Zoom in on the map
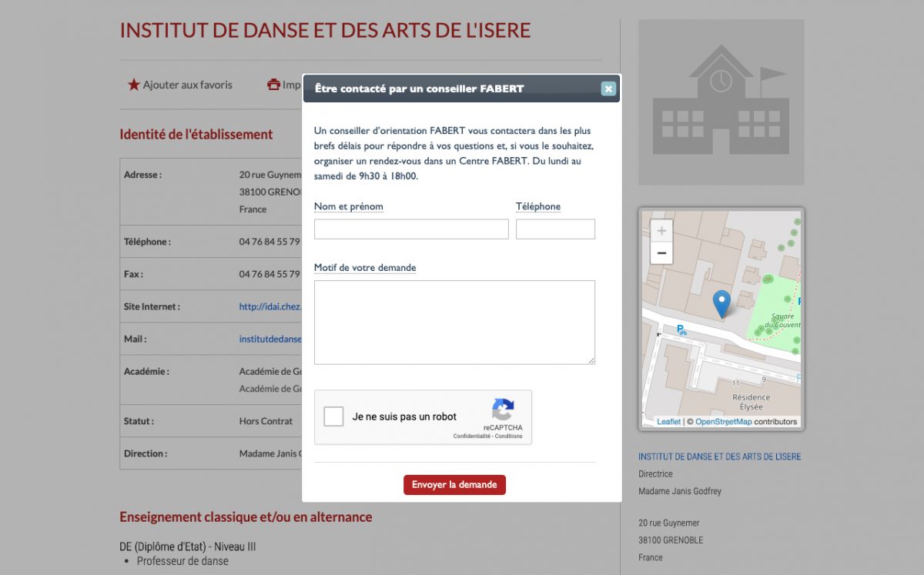This screenshot has width=924, height=575. 661,231
